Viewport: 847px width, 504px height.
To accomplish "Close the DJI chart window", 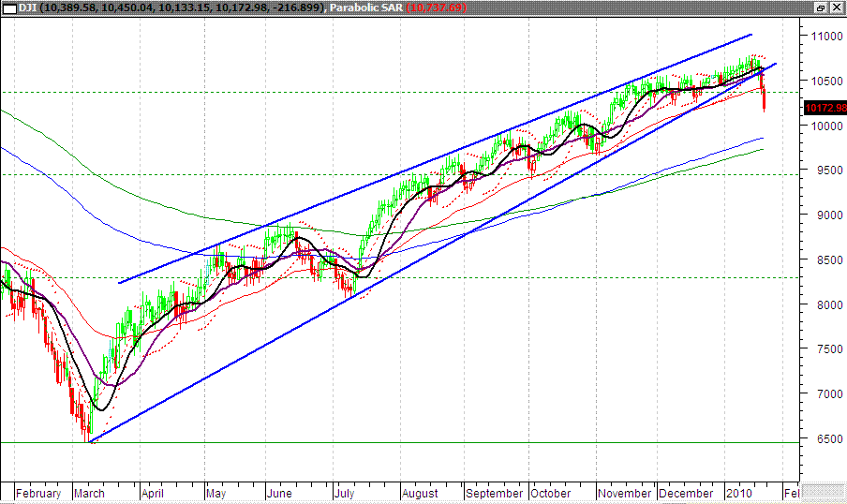I will 836,7.
